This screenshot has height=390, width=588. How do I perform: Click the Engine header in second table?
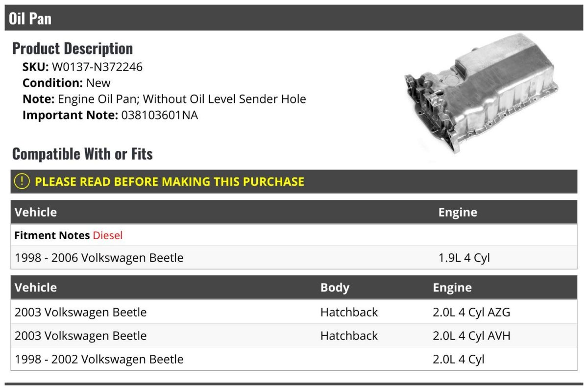[452, 288]
